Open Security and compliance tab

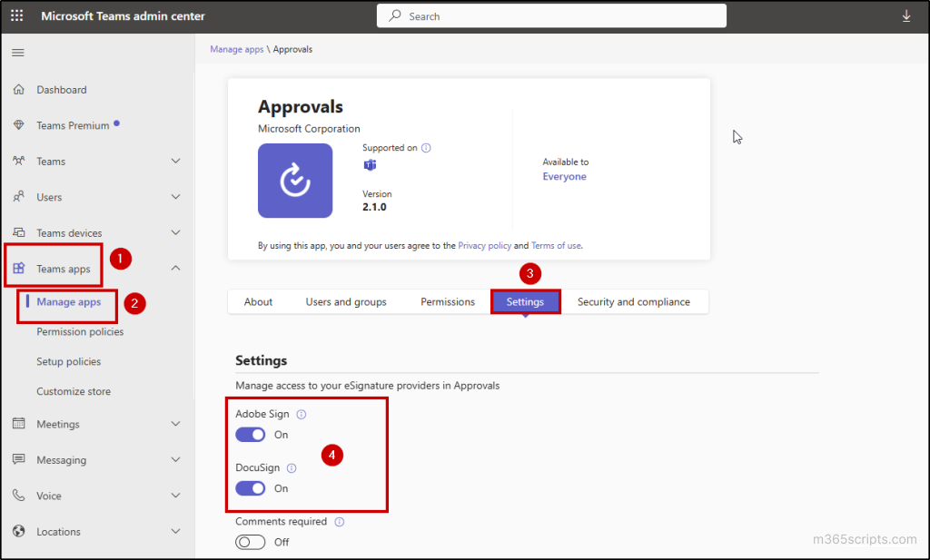point(633,301)
